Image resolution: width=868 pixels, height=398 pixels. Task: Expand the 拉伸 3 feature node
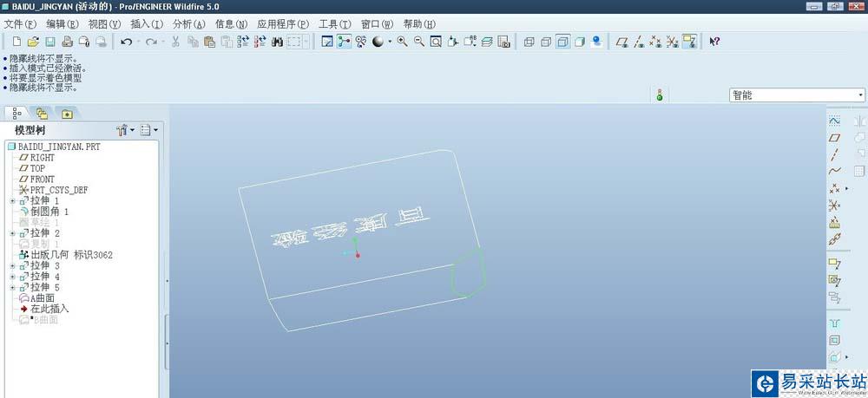[x=13, y=266]
